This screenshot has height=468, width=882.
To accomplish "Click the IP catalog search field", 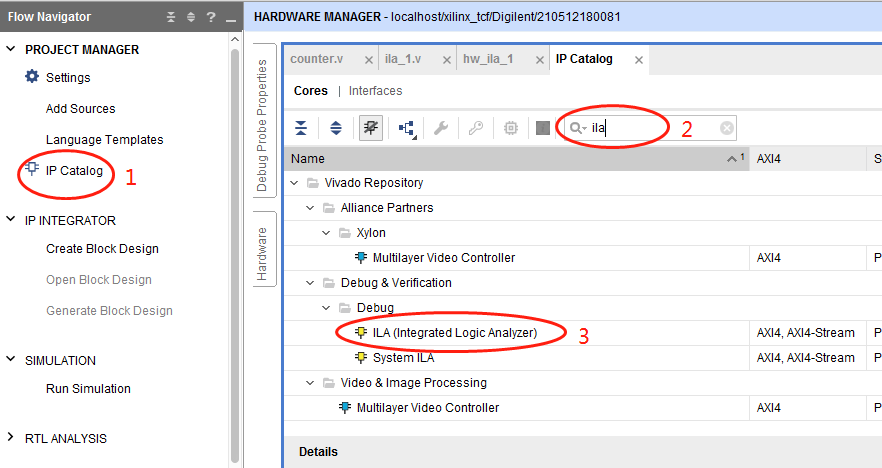I will pos(650,128).
